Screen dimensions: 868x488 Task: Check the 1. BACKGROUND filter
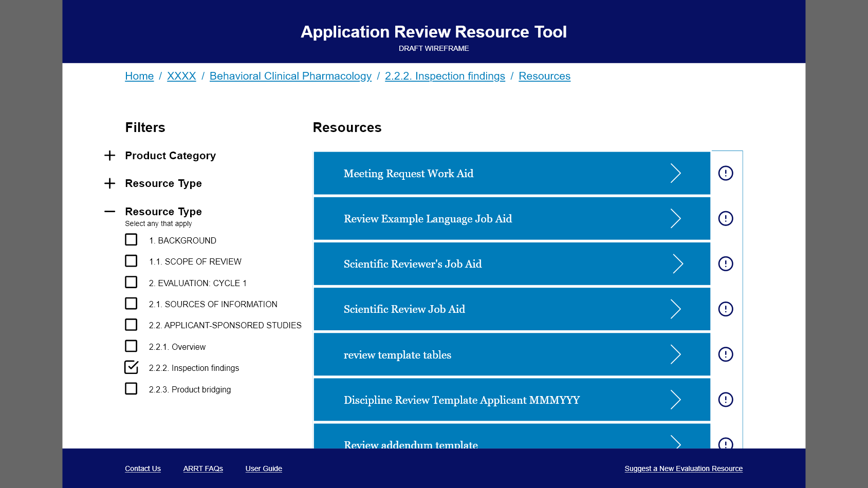pyautogui.click(x=131, y=239)
